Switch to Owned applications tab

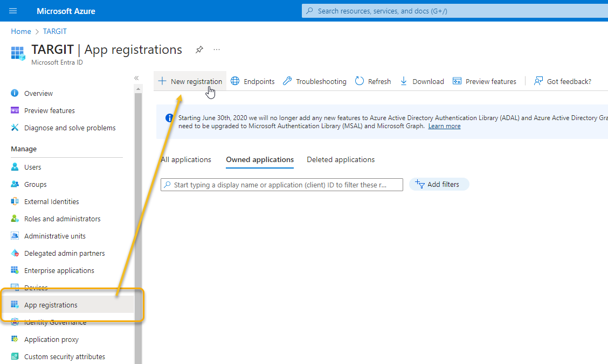(x=260, y=159)
